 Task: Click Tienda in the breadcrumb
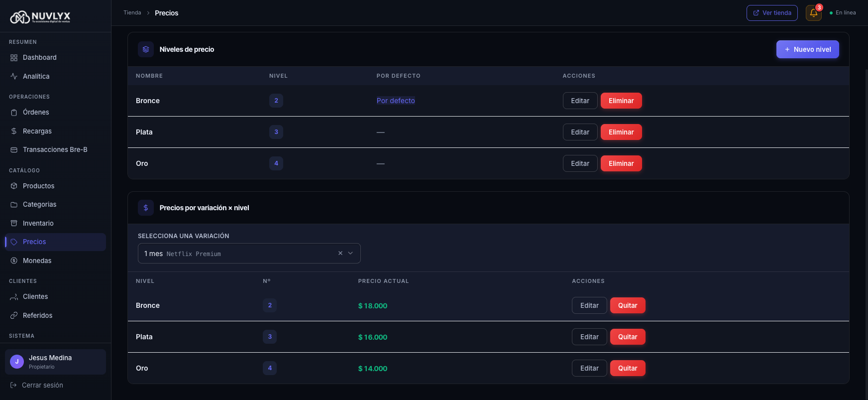point(132,13)
